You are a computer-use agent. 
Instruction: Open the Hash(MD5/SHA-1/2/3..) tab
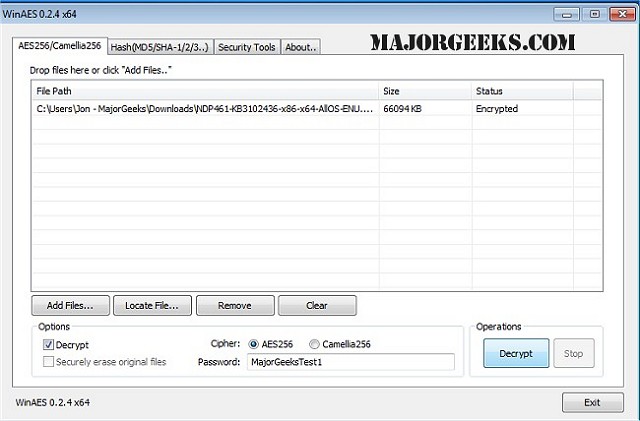click(x=160, y=47)
